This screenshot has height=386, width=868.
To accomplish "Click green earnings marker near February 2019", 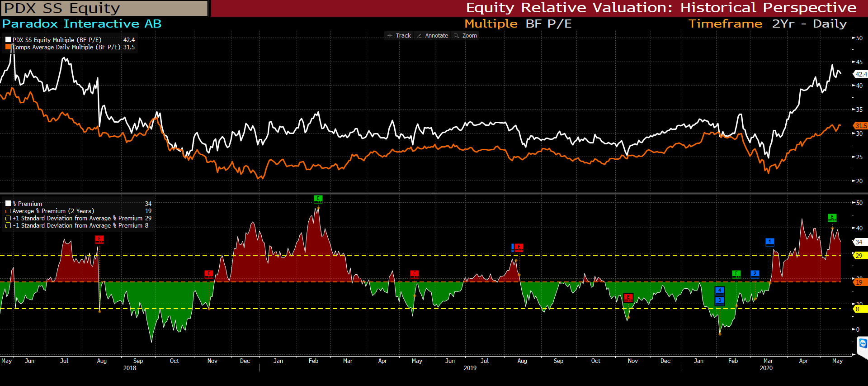I will [x=318, y=199].
